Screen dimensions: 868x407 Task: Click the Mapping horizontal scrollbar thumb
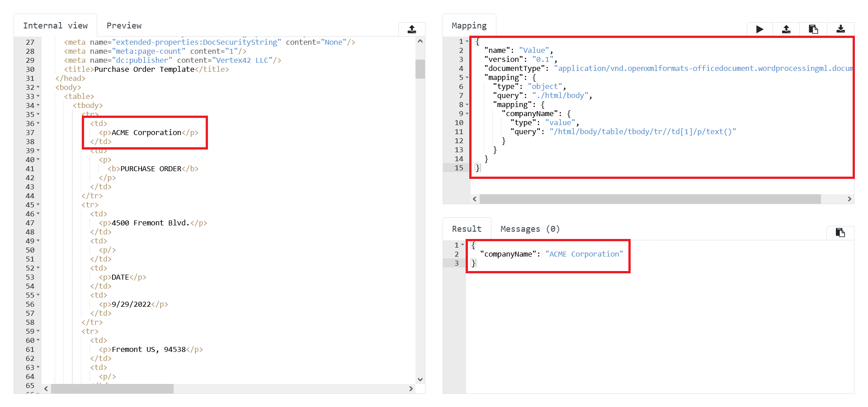tap(650, 199)
